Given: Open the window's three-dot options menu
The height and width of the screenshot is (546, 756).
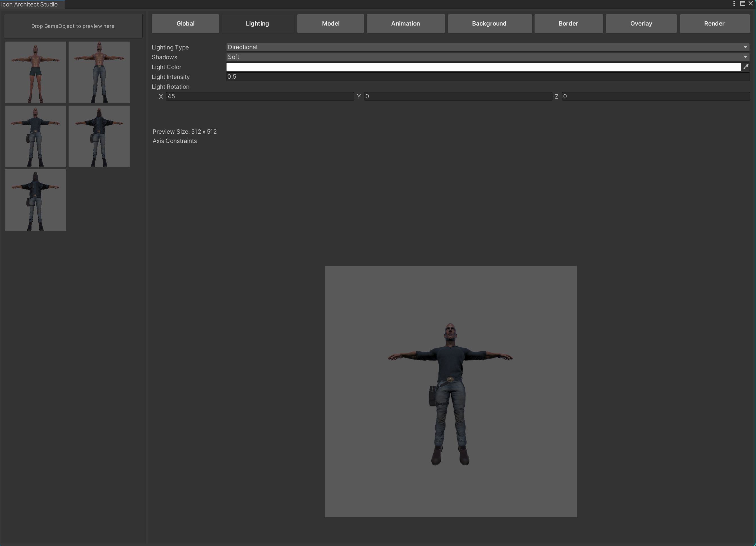Looking at the screenshot, I should (x=734, y=3).
